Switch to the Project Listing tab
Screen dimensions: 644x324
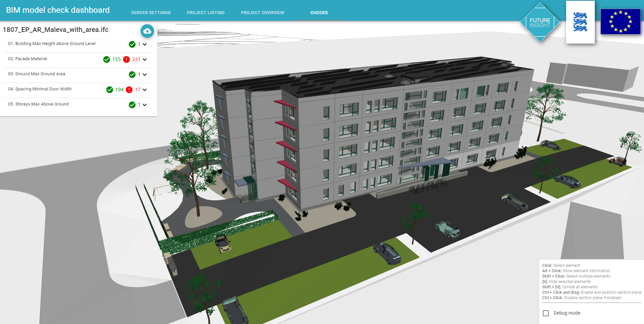[205, 13]
